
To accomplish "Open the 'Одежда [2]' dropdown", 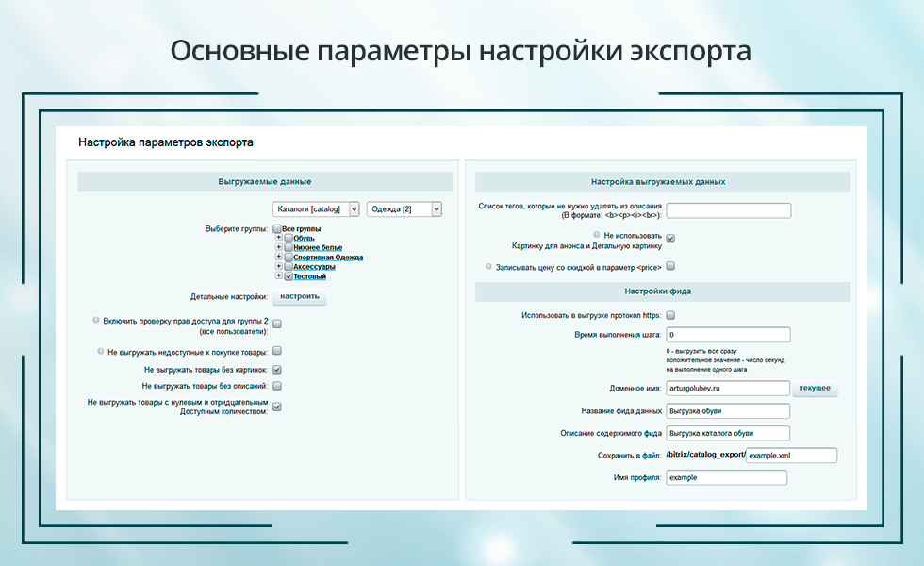I will click(404, 208).
